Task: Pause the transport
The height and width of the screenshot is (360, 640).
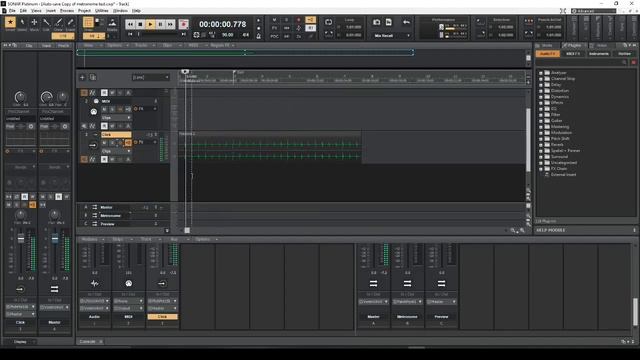Action: point(160,24)
